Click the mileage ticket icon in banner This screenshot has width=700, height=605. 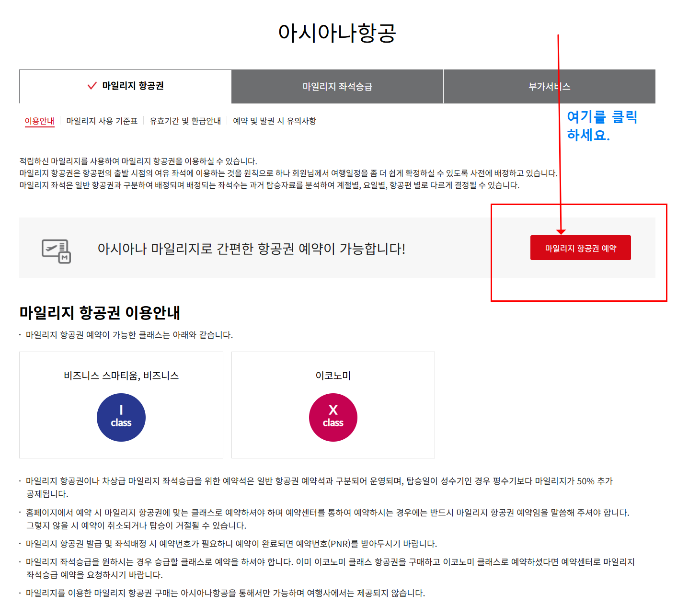point(57,251)
